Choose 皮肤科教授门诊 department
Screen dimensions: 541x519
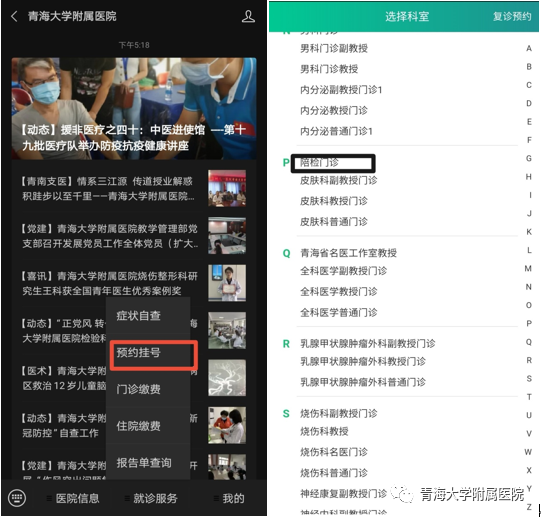tap(334, 201)
